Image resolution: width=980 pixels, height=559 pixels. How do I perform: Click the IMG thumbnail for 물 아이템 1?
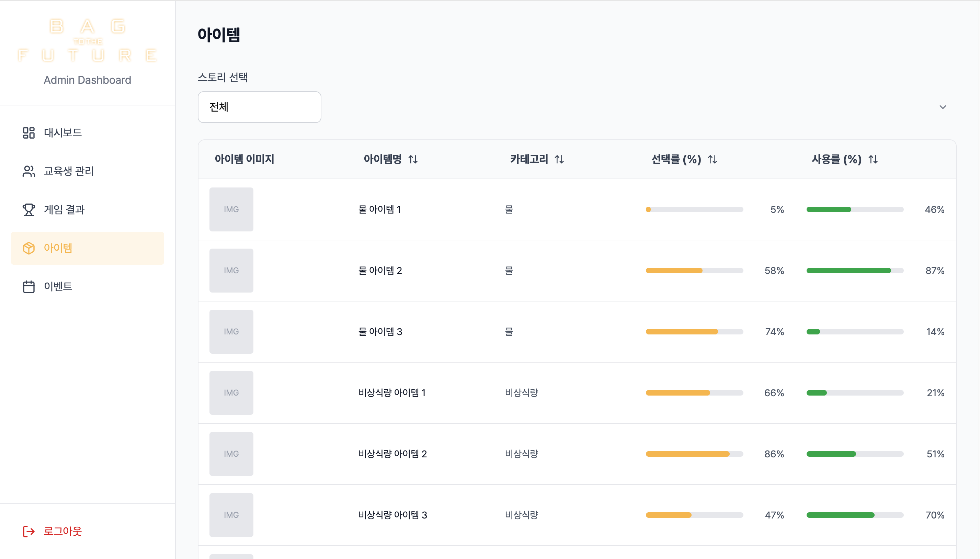pos(231,209)
